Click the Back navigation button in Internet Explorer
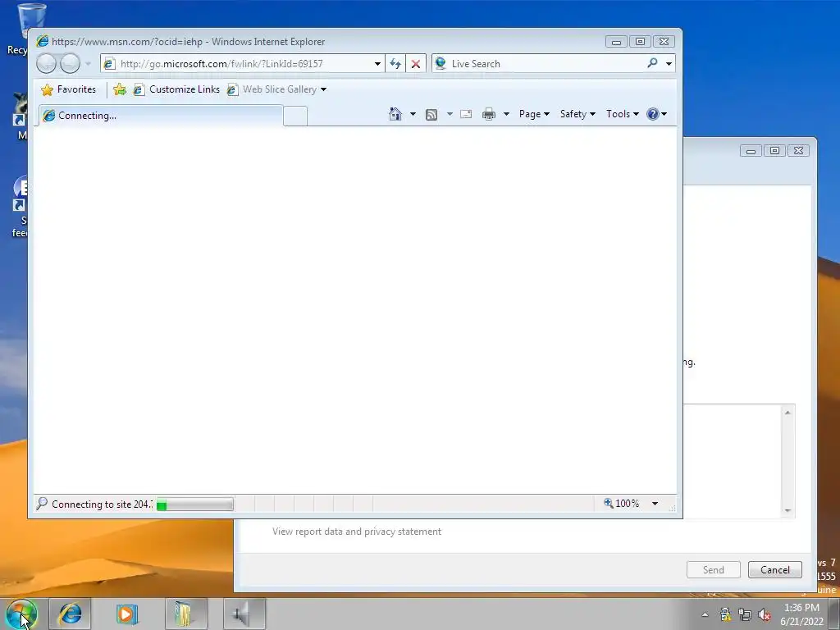This screenshot has height=630, width=840. click(46, 64)
